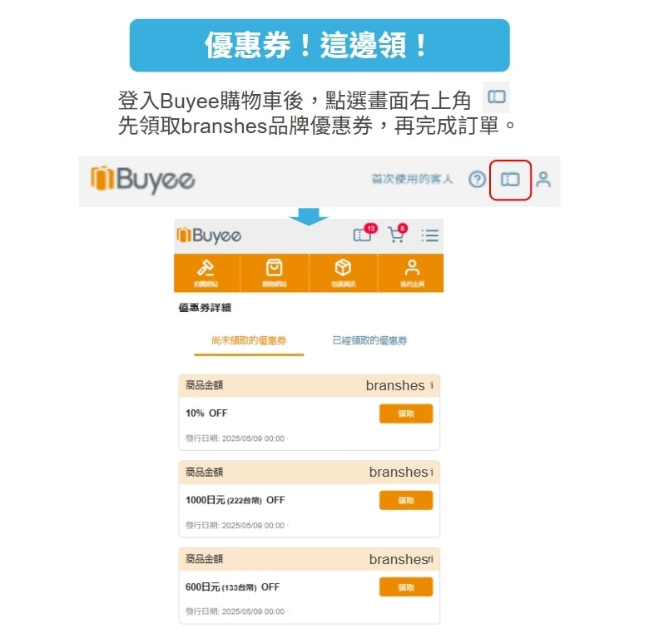Viewport: 649px width, 644px height.
Task: Switch to 尚未領取的優惠券 tab
Action: 249,340
